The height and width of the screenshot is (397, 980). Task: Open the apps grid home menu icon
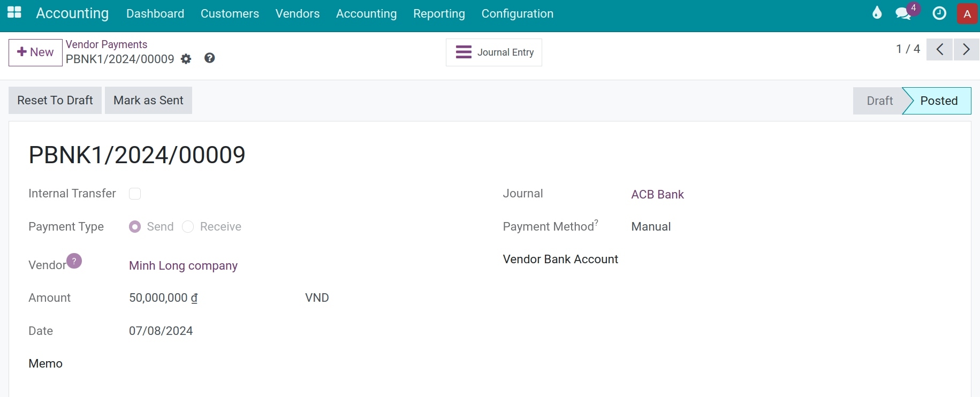14,13
